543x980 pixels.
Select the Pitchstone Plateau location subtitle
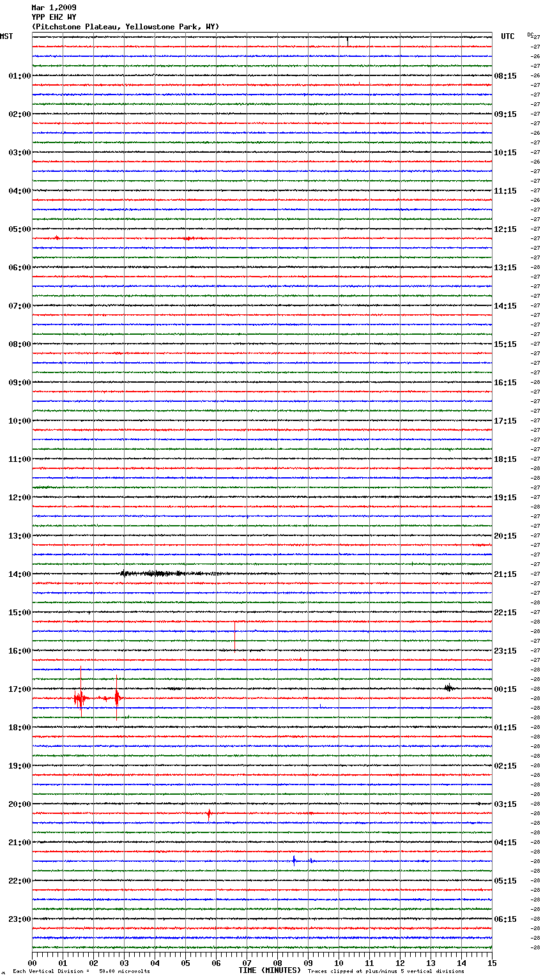pyautogui.click(x=125, y=27)
